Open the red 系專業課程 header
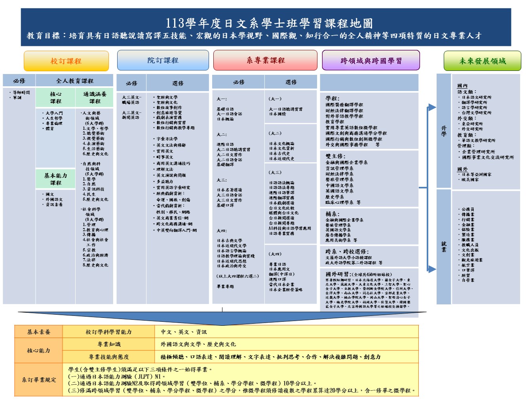Screen dimensions: 532x399 [265, 61]
